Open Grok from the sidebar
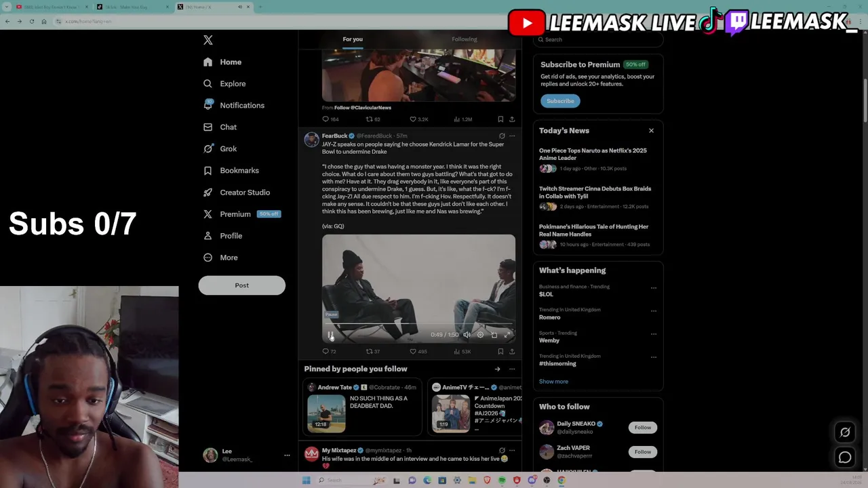868x488 pixels. pos(220,148)
